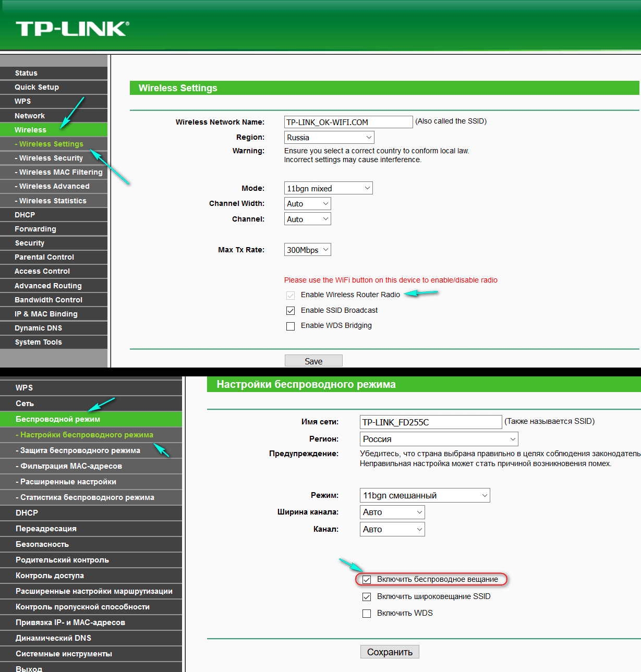This screenshot has width=641, height=672.
Task: Open Max Tx Rate 300Mbps dropdown
Action: tap(308, 250)
